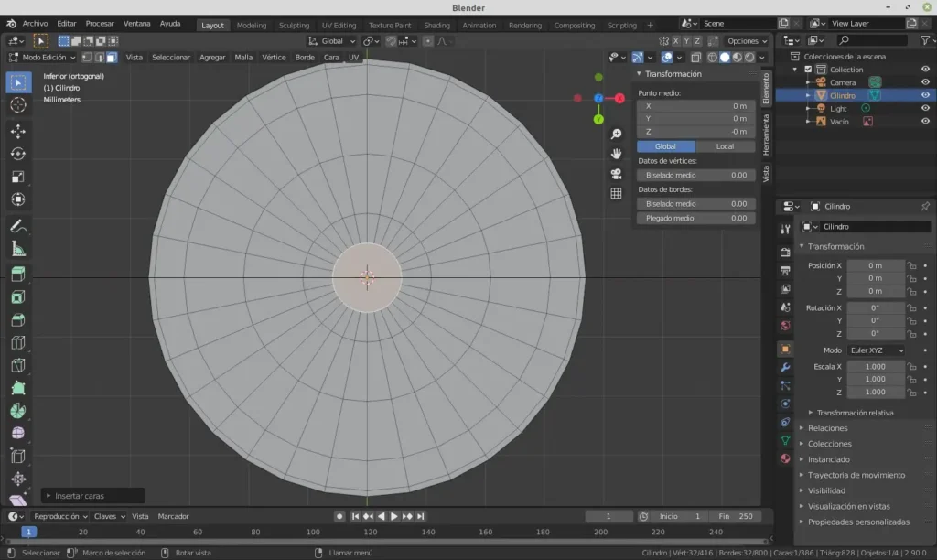Open the Material properties tab icon
This screenshot has height=560, width=937.
tap(785, 458)
